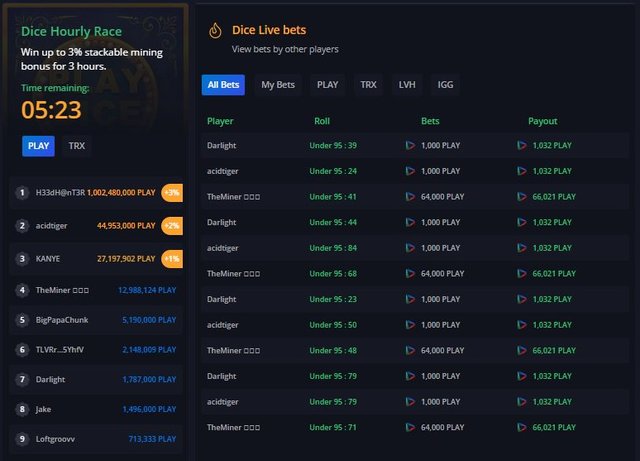
Task: Switch to the LVH bets tab
Action: 407,85
